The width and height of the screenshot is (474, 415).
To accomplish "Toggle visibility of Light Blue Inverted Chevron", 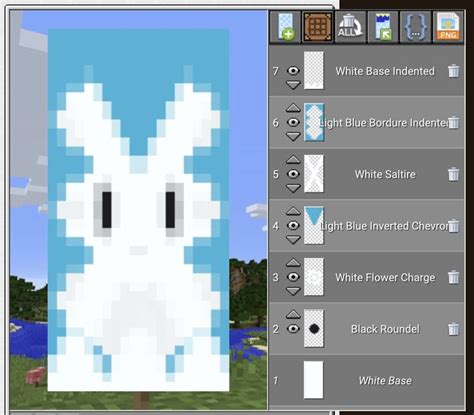I will click(x=293, y=226).
